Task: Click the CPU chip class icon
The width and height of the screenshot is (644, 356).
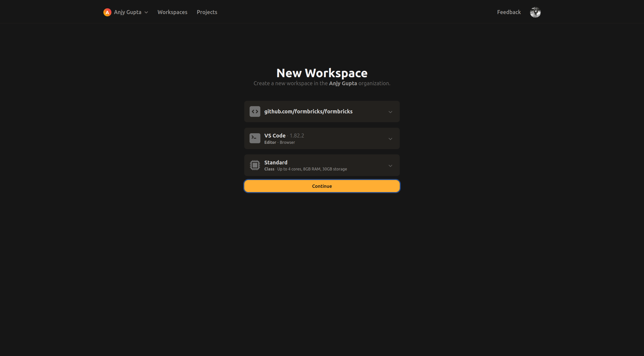Action: pos(255,165)
